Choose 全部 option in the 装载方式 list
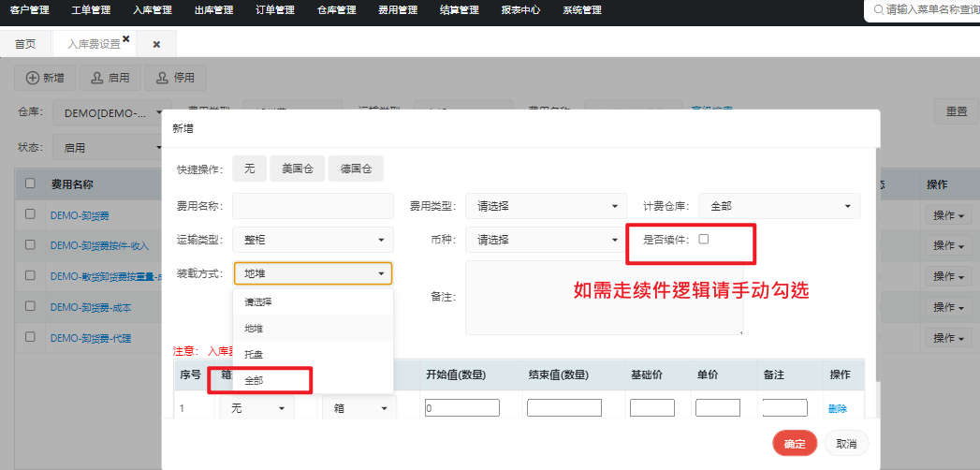 (314, 380)
